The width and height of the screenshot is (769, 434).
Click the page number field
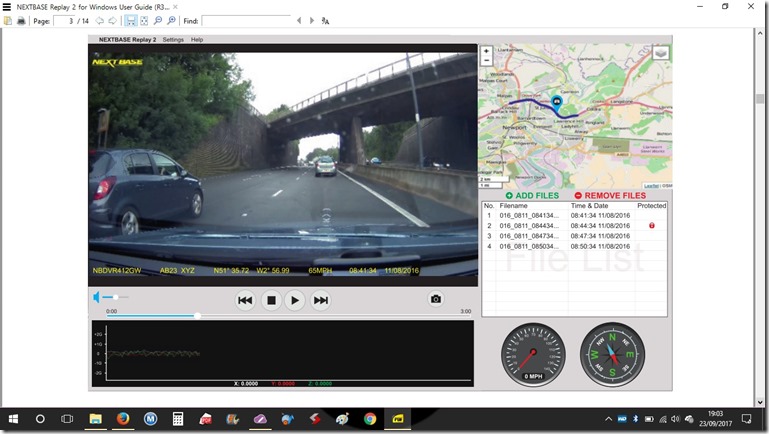click(64, 21)
